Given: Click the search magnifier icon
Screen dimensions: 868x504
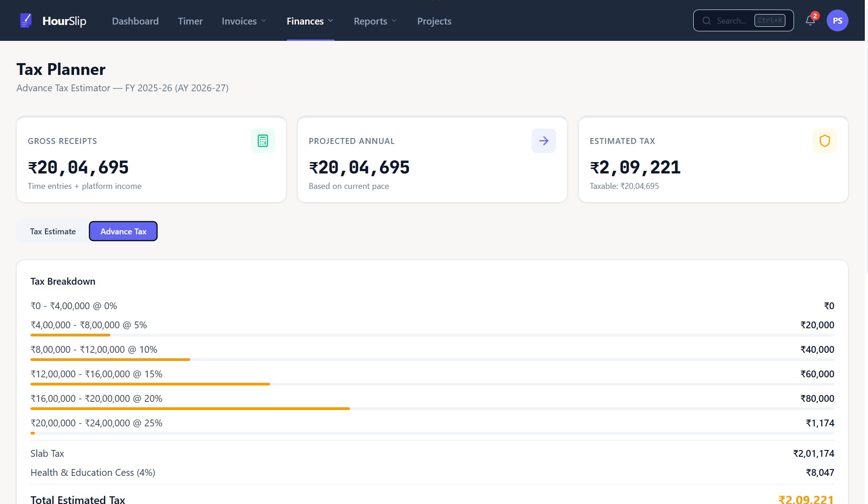Looking at the screenshot, I should [x=706, y=20].
